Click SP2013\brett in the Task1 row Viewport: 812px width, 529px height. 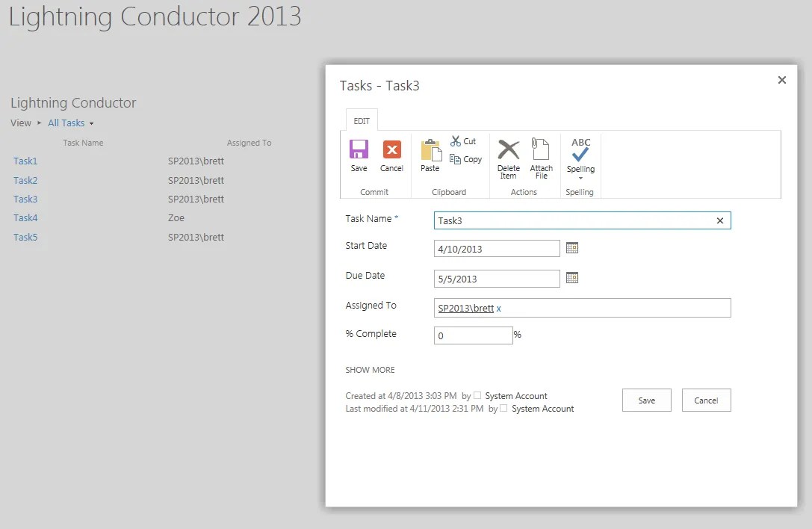coord(196,161)
